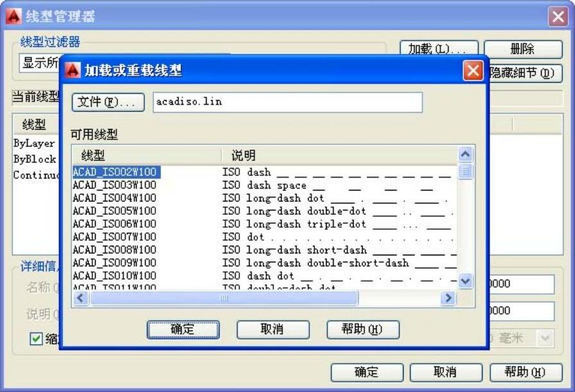Select the Continuous row in 线型管理器
The height and width of the screenshot is (392, 575).
click(37, 175)
